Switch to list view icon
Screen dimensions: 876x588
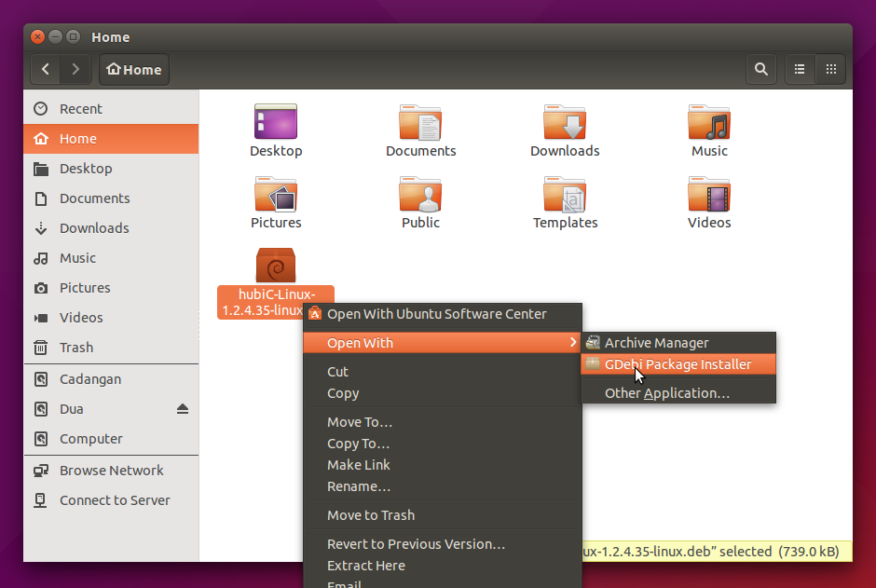[x=800, y=69]
